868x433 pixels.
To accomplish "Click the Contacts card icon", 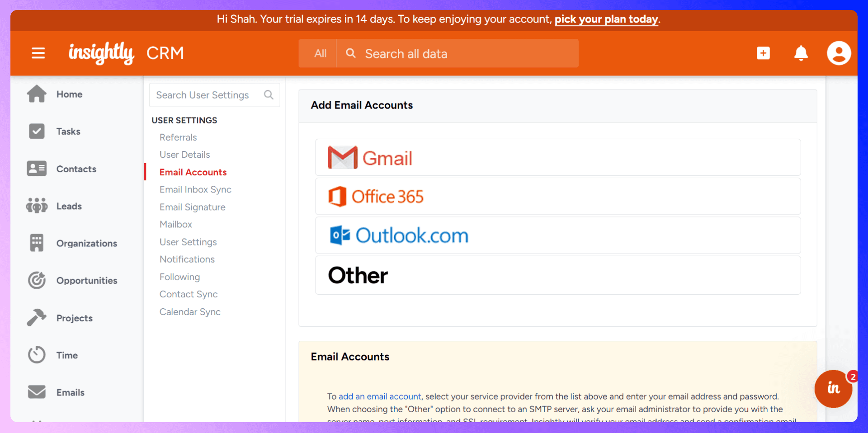I will point(37,169).
